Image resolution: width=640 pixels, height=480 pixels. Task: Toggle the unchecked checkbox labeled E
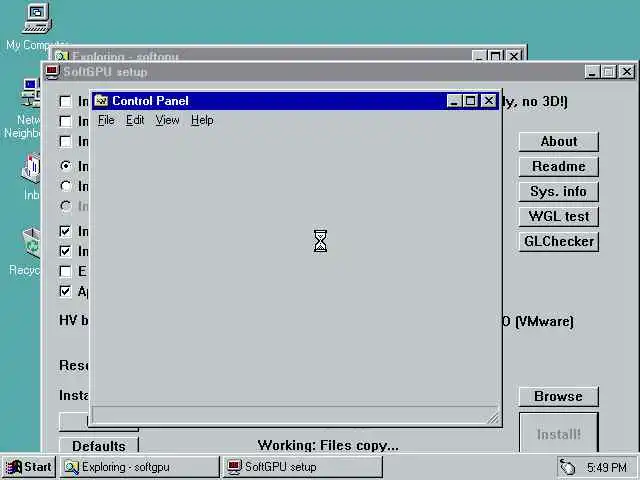point(65,271)
